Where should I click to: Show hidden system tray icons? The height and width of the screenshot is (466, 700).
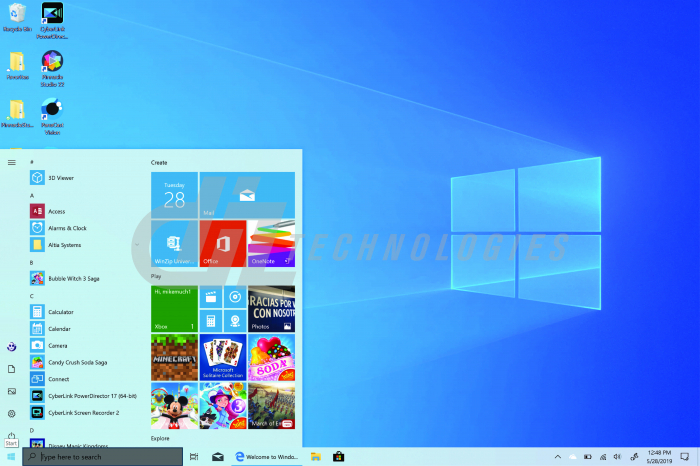pos(558,457)
